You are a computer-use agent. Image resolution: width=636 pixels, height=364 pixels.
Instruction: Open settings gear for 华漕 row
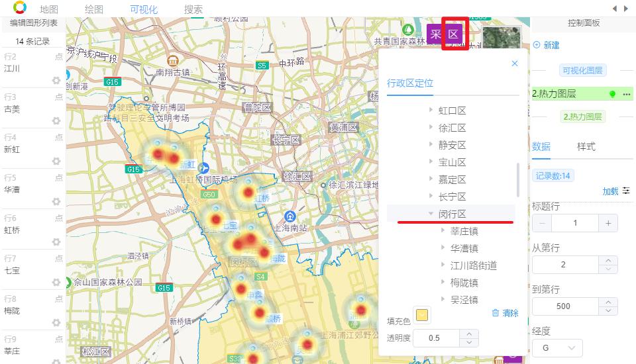click(x=56, y=201)
